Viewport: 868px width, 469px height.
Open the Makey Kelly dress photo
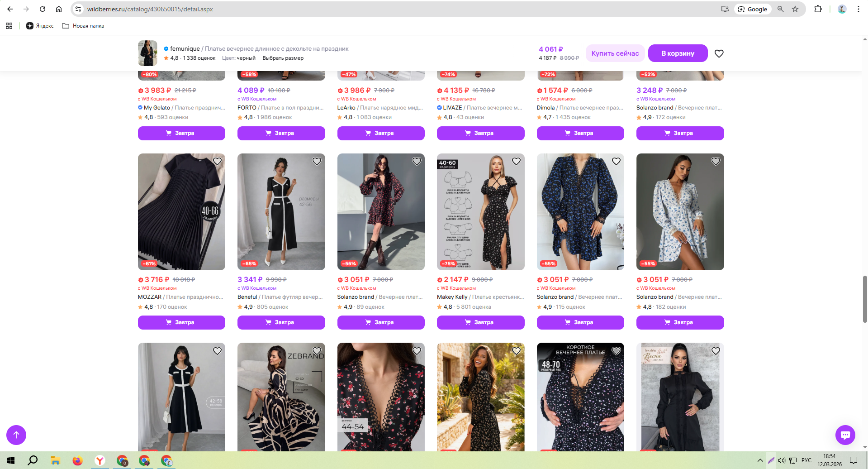[481, 212]
